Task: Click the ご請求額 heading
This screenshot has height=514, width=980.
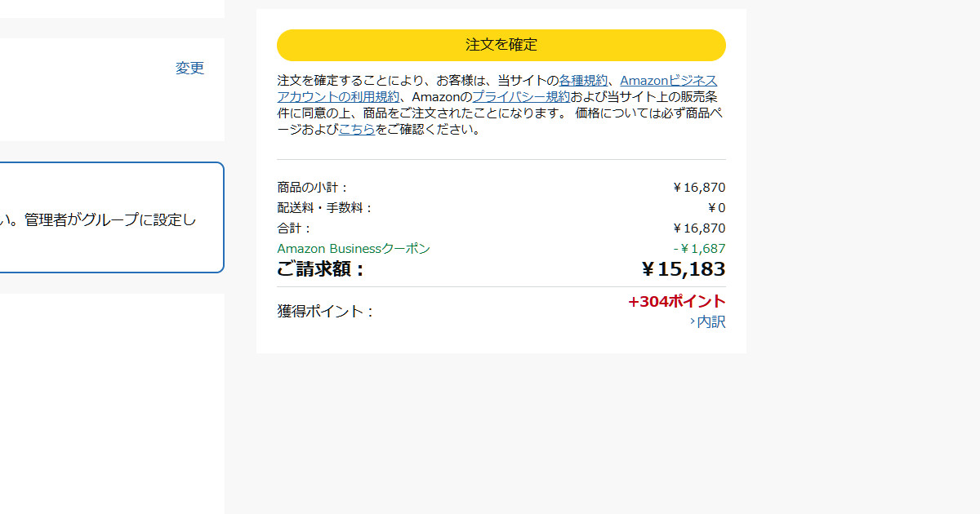Action: [x=321, y=269]
